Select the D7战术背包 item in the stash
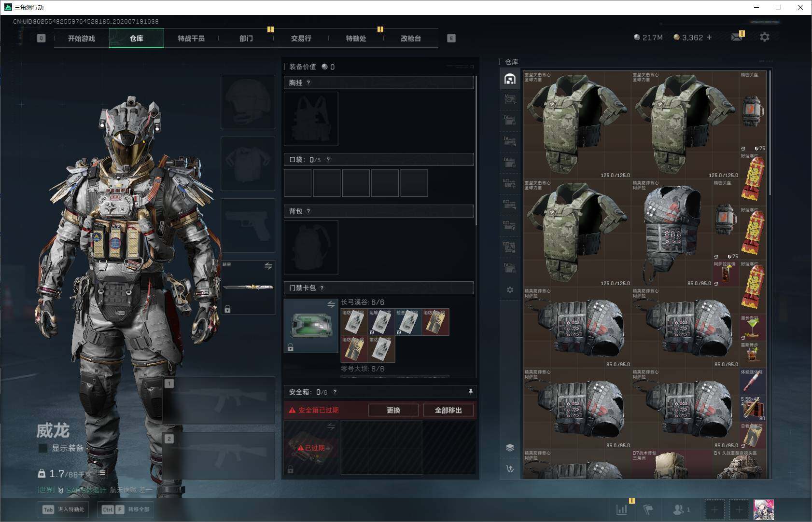 [x=672, y=465]
